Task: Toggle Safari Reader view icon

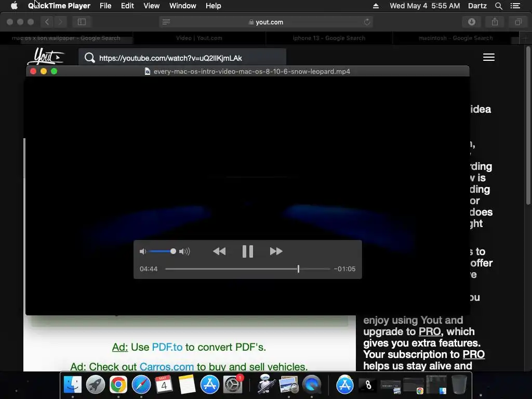Action: click(166, 22)
